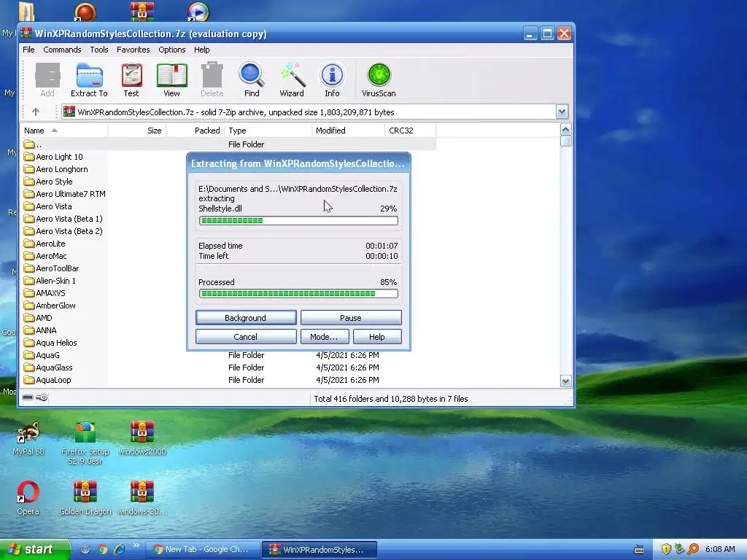The width and height of the screenshot is (747, 560).
Task: Cancel the extraction
Action: point(246,337)
